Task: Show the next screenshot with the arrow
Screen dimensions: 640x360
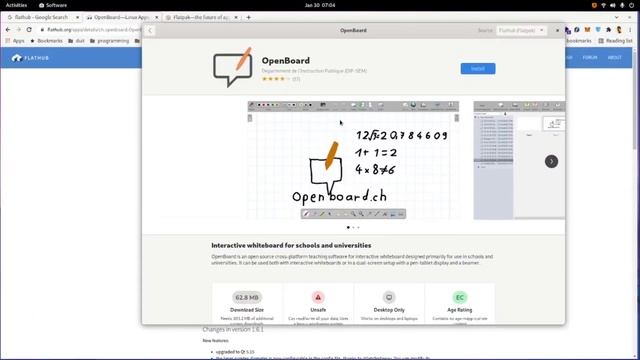Action: click(551, 161)
